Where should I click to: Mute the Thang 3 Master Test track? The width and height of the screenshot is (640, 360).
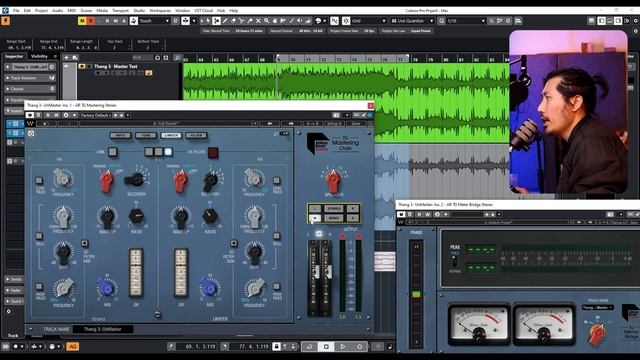point(82,66)
